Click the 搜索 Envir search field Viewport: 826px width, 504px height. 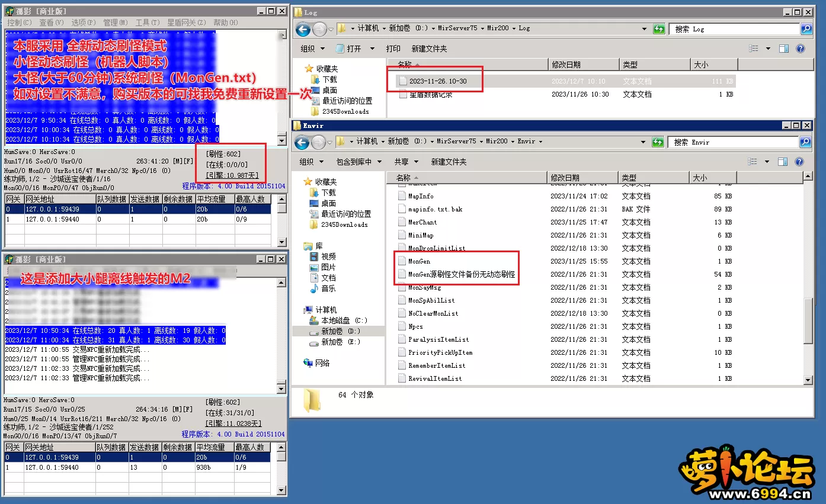(x=735, y=142)
